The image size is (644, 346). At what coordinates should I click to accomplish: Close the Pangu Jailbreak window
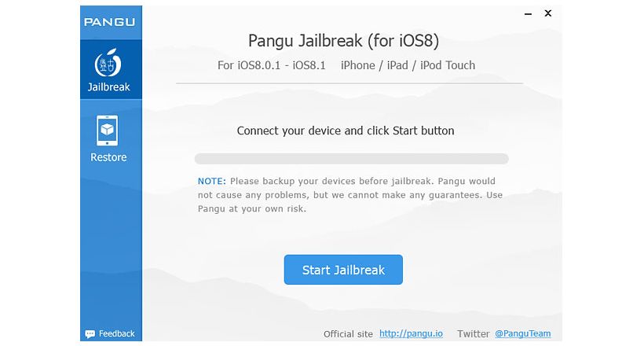[x=548, y=13]
